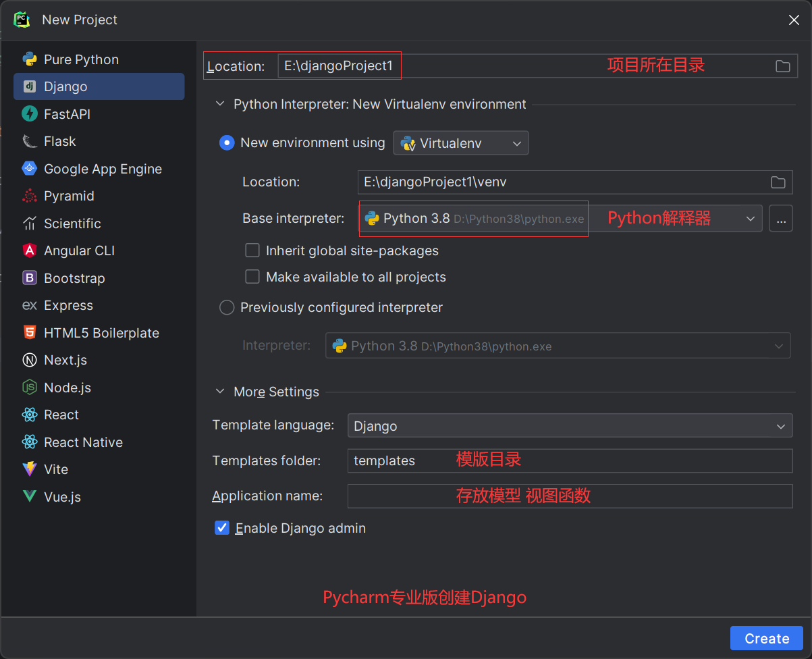Collapse the Python Interpreter section
The image size is (812, 659).
tap(219, 105)
